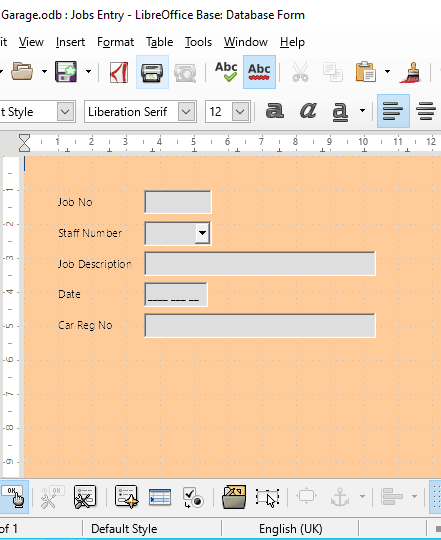Activate Select objects tool
Image resolution: width=441 pixels, height=540 pixels.
[x=267, y=497]
